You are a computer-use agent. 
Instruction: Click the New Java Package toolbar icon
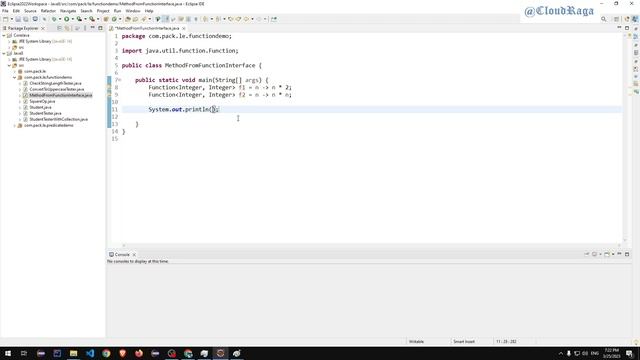[x=106, y=19]
